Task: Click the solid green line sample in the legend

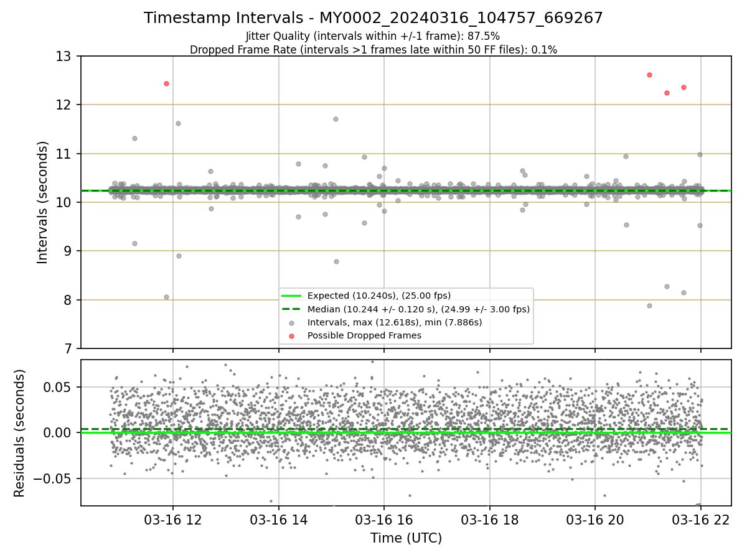Action: (291, 296)
